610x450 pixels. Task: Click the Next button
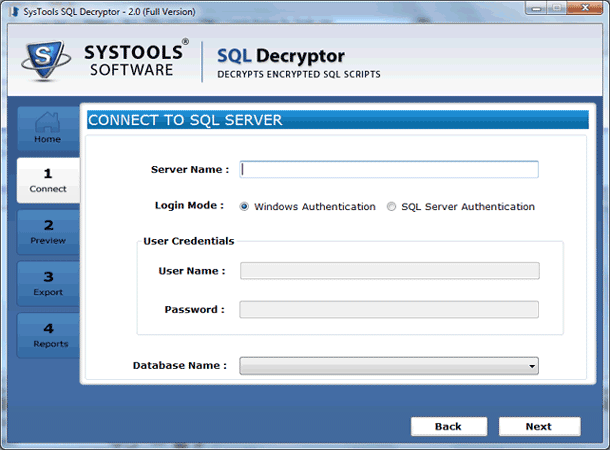click(540, 427)
